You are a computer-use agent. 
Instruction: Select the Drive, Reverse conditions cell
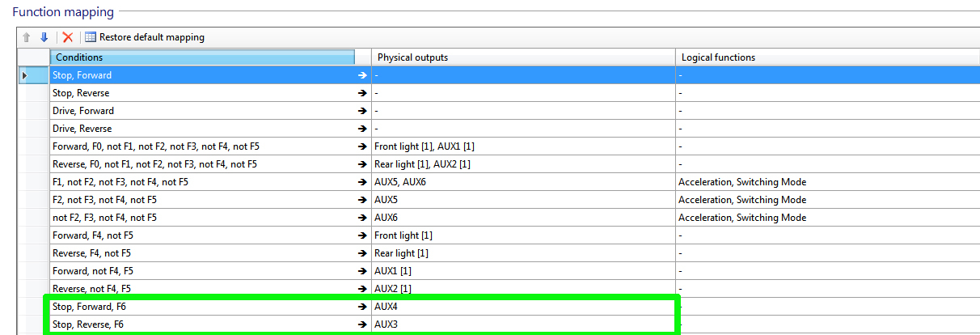coord(209,129)
